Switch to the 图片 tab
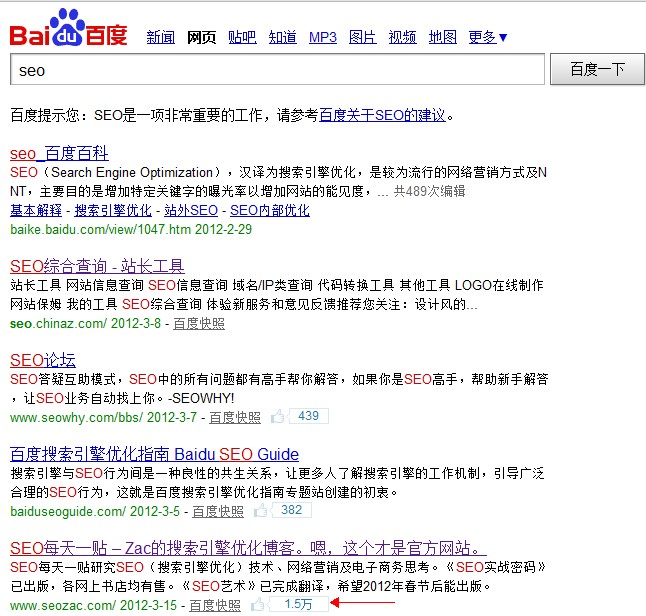The height and width of the screenshot is (616, 646). point(363,37)
